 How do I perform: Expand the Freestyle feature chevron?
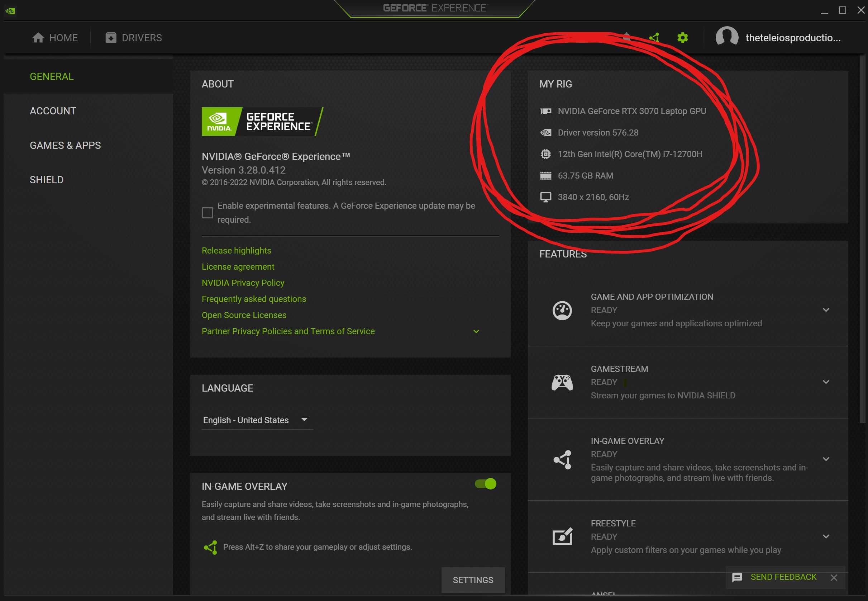coord(826,536)
